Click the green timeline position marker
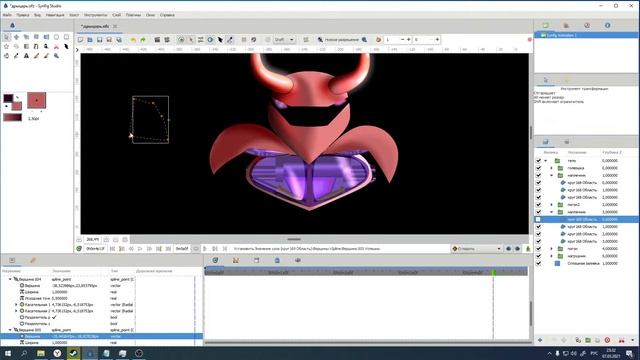This screenshot has height=360, width=640. coord(493,272)
